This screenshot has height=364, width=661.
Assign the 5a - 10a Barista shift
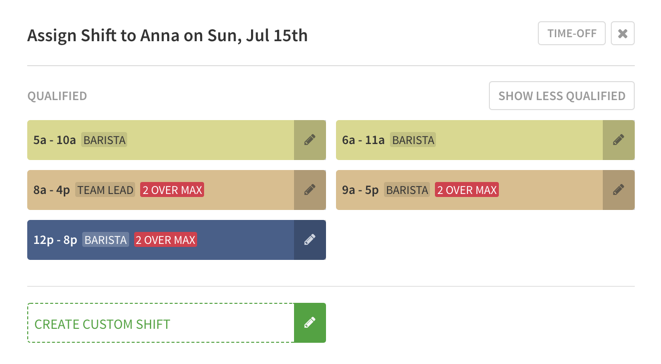click(161, 140)
